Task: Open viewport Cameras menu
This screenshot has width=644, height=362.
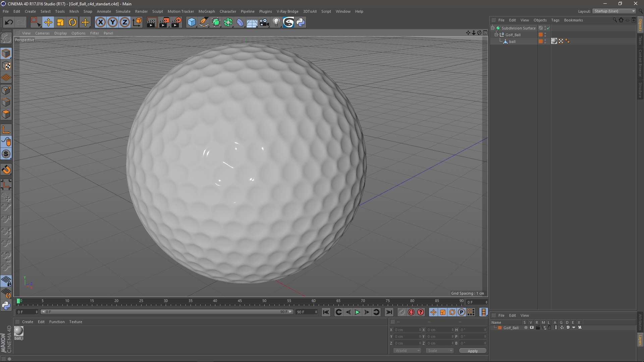Action: pyautogui.click(x=42, y=33)
